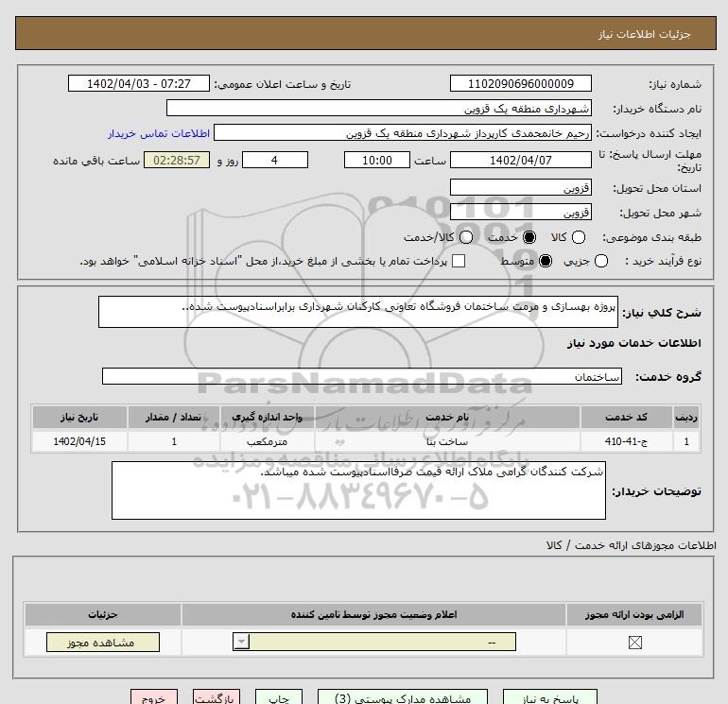
Task: Click the unit cell مترمکعب
Action: pos(267,441)
